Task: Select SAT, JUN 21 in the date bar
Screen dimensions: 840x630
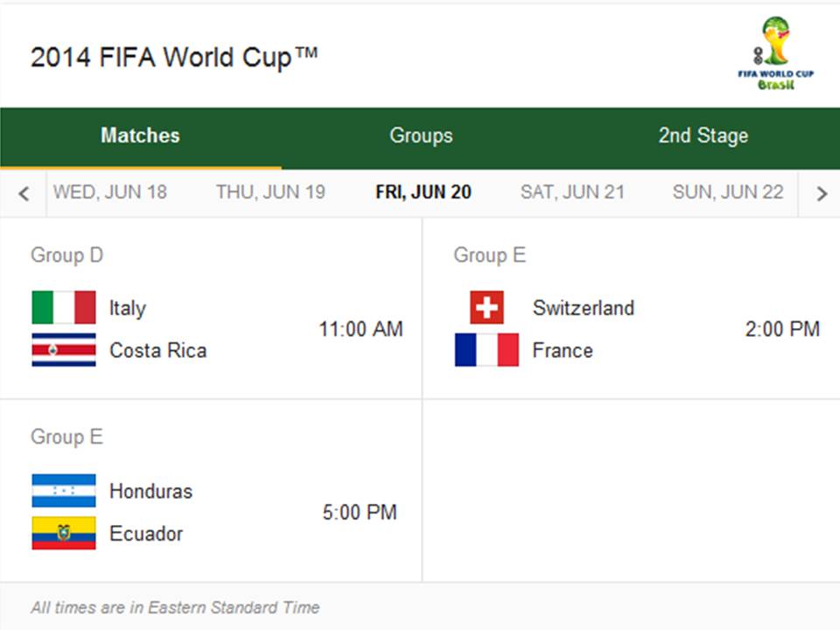Action: (573, 192)
